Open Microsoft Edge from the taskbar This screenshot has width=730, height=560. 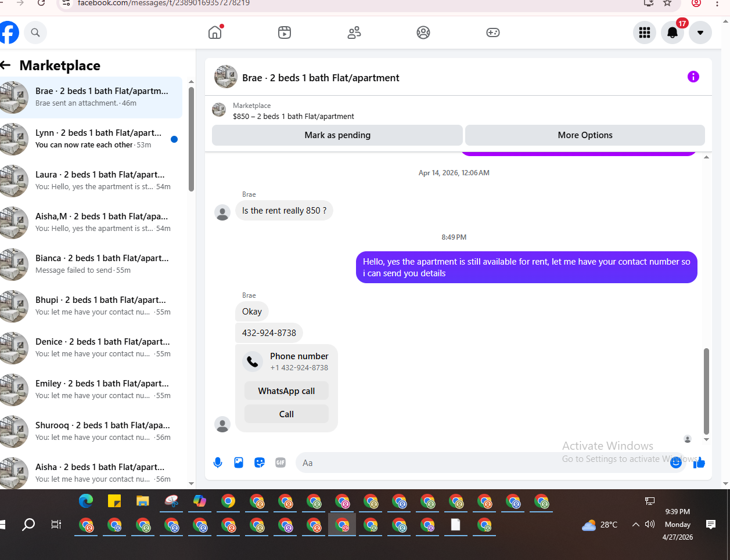(86, 501)
